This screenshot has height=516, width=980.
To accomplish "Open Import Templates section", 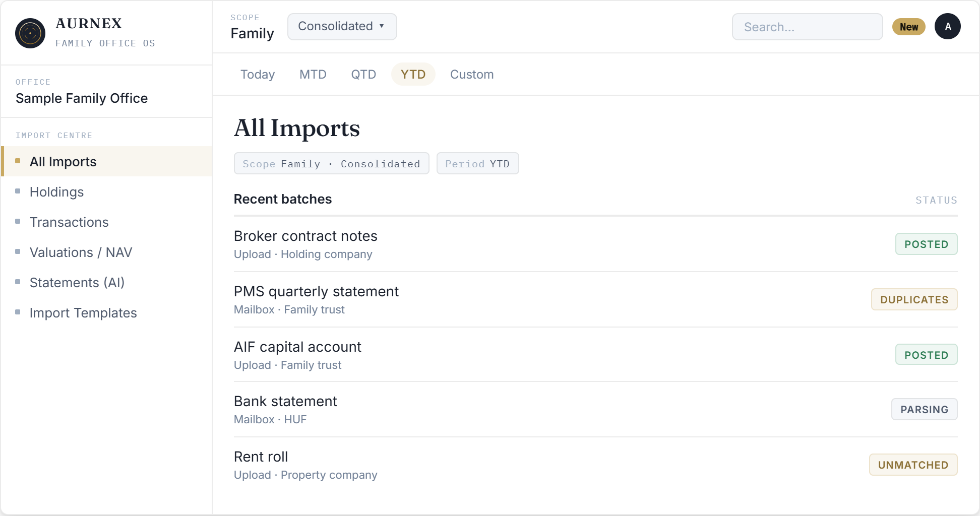I will coord(107,312).
